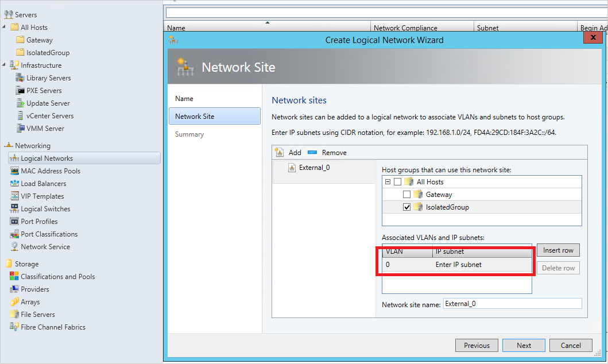608x364 pixels.
Task: Click the VIP Templates icon
Action: (14, 196)
